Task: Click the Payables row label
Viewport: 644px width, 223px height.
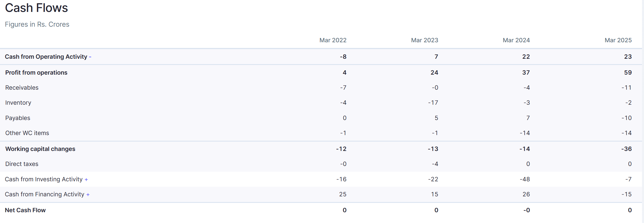Action: [18, 118]
